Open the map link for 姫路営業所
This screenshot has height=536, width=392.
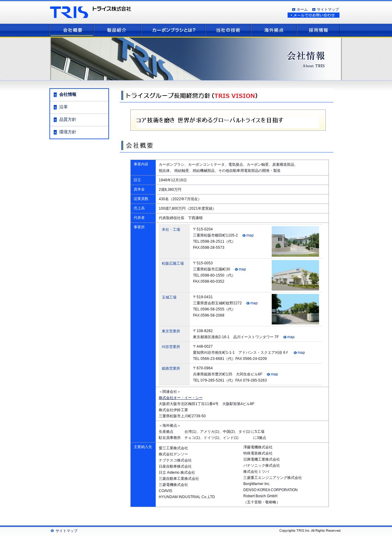point(274,375)
